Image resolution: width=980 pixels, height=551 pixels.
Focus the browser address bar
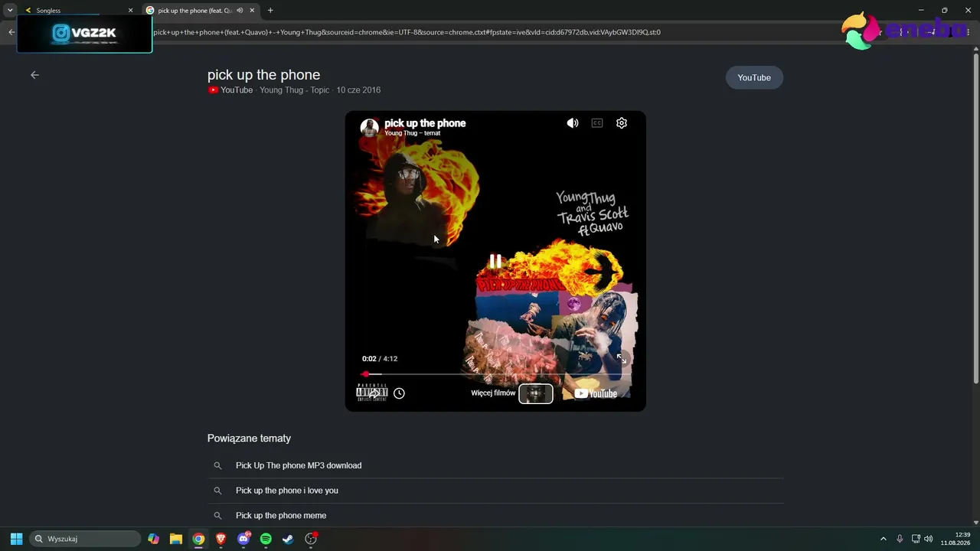pyautogui.click(x=490, y=32)
